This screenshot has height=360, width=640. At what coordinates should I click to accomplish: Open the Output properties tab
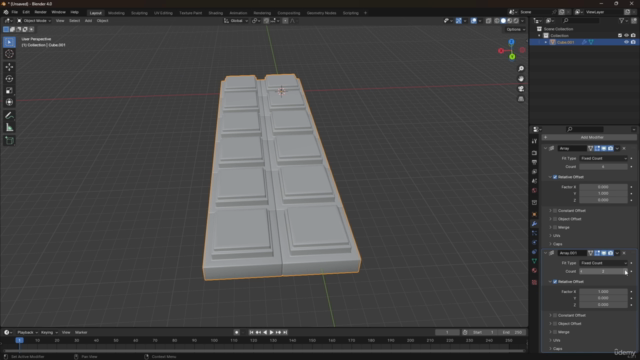pyautogui.click(x=534, y=162)
